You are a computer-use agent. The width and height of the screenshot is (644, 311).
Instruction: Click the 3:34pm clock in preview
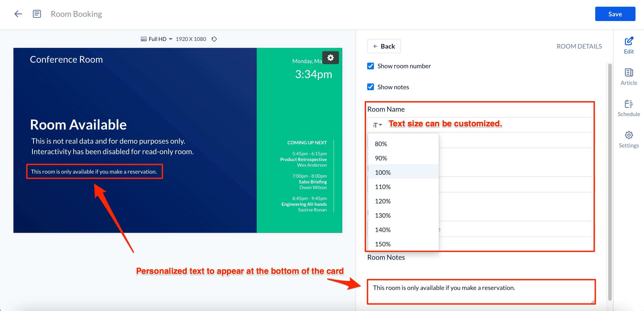click(313, 74)
